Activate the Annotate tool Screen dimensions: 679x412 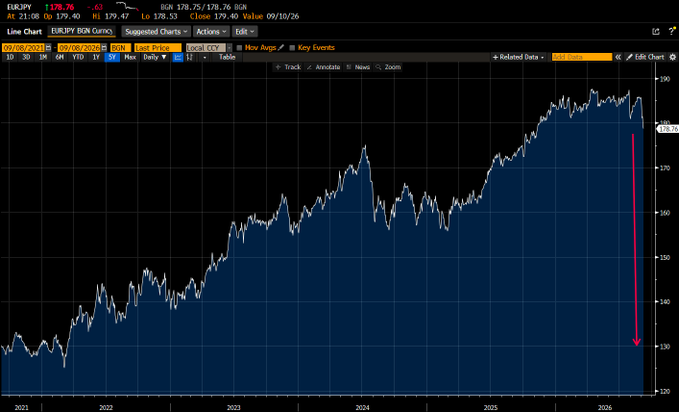pos(323,67)
